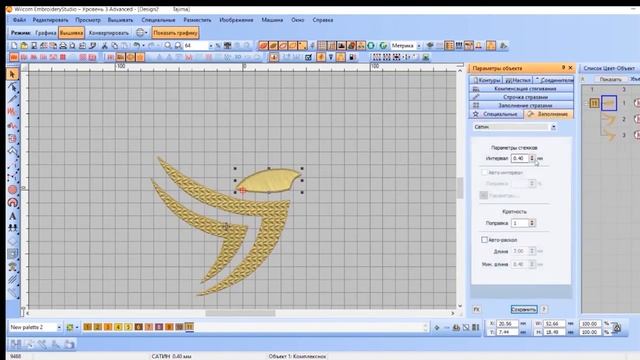Image resolution: width=640 pixels, height=360 pixels.
Task: Pick palette color swatch 6
Action: (138, 327)
